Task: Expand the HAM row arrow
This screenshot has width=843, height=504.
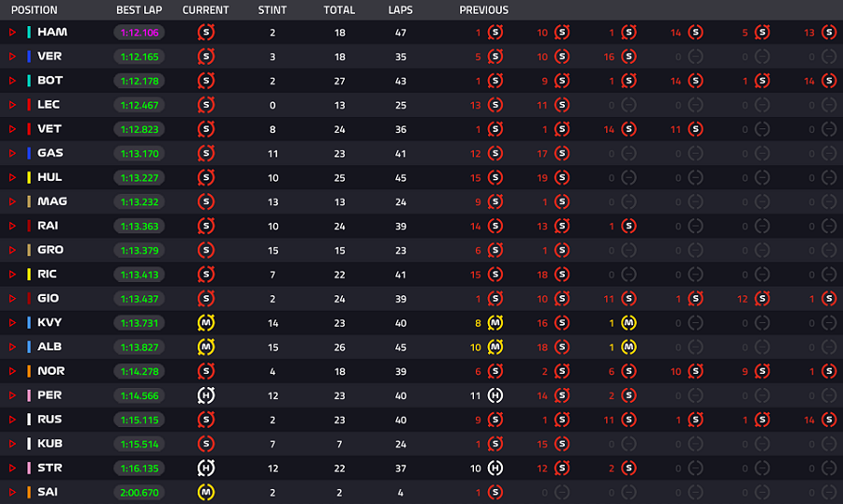Action: tap(12, 32)
